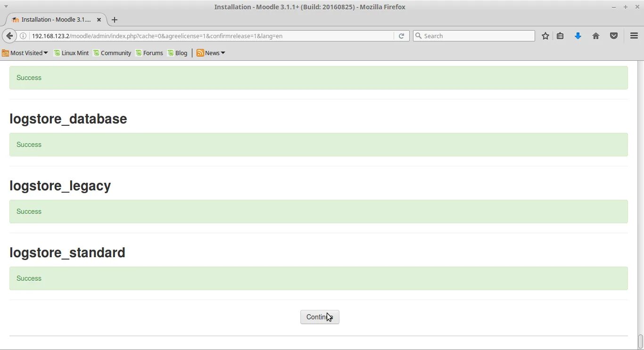Viewport: 644px width, 350px height.
Task: Click into the Search field
Action: (x=474, y=36)
